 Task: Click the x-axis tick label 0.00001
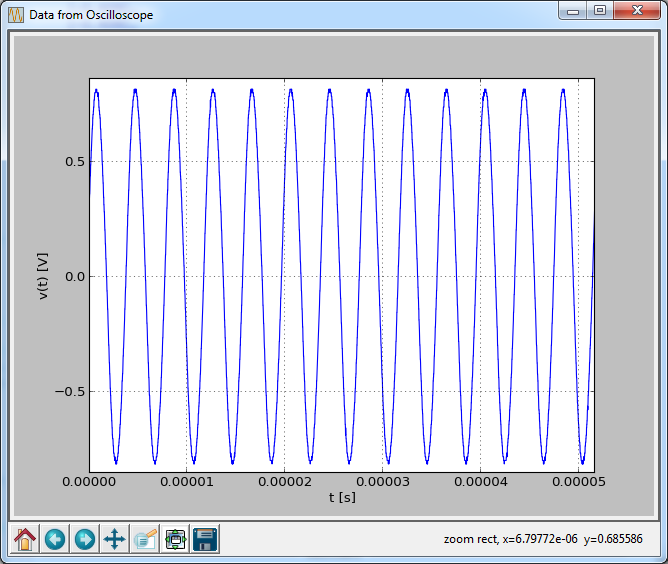(x=187, y=482)
